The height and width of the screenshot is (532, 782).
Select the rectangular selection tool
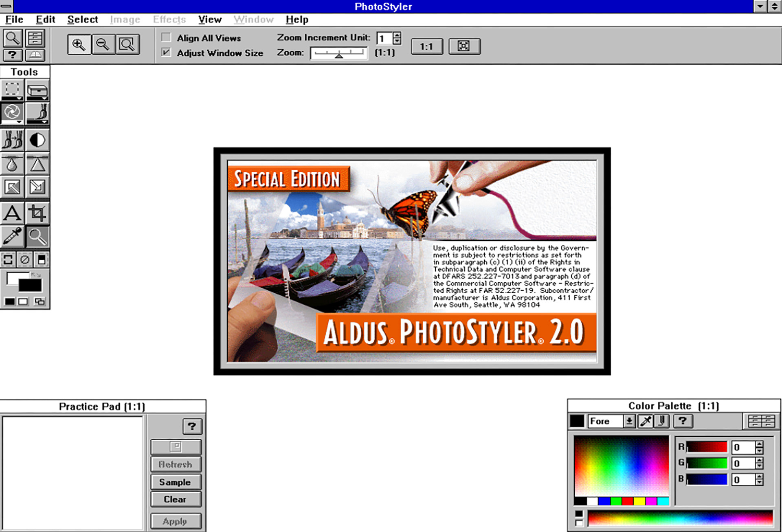point(12,90)
